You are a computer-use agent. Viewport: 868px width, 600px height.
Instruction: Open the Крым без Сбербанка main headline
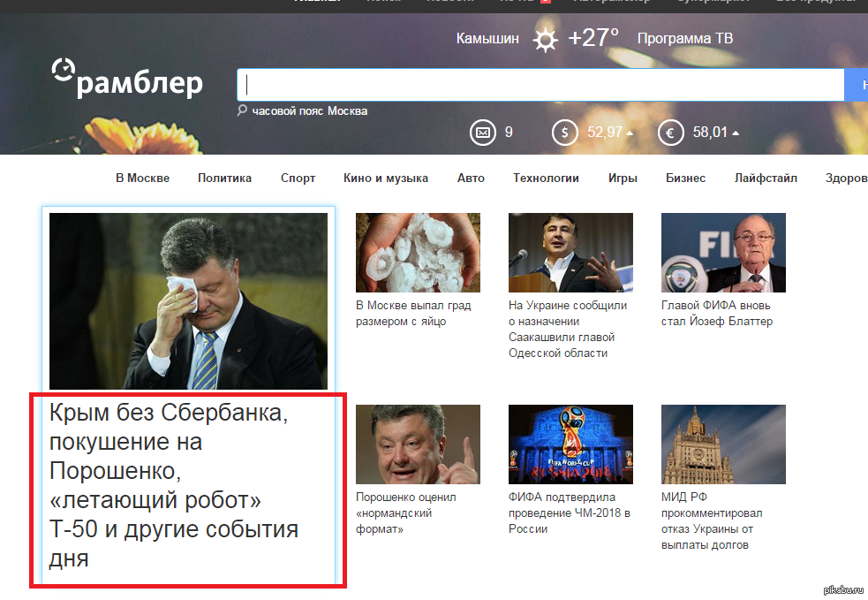[x=173, y=485]
